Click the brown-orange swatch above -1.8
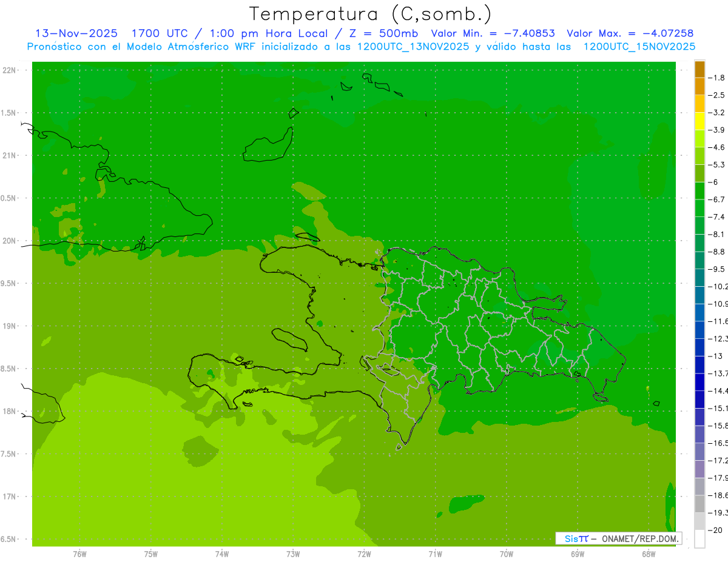 [x=699, y=69]
